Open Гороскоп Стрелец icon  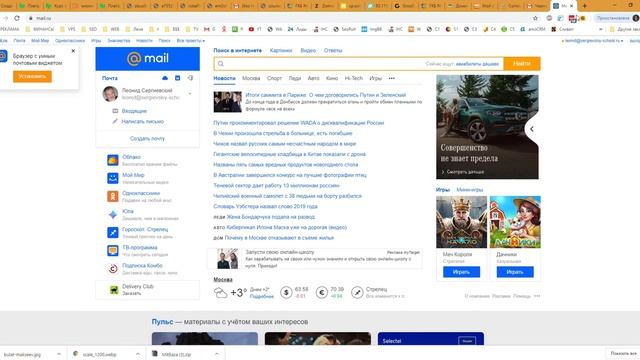[x=113, y=232]
